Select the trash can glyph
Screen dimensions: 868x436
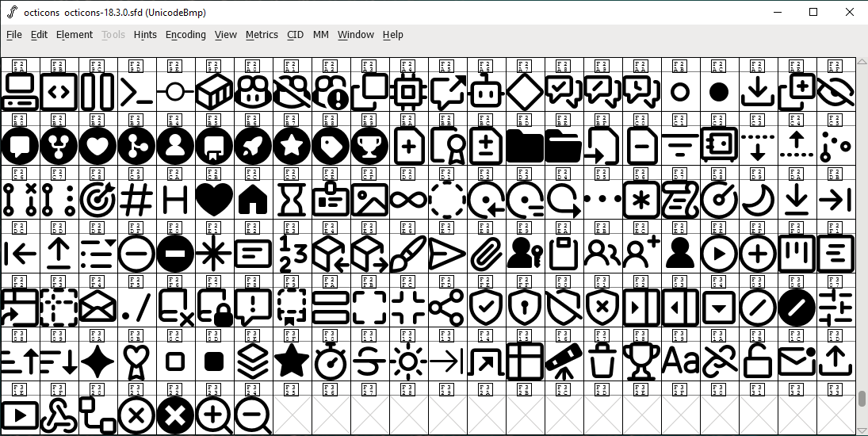(x=602, y=361)
